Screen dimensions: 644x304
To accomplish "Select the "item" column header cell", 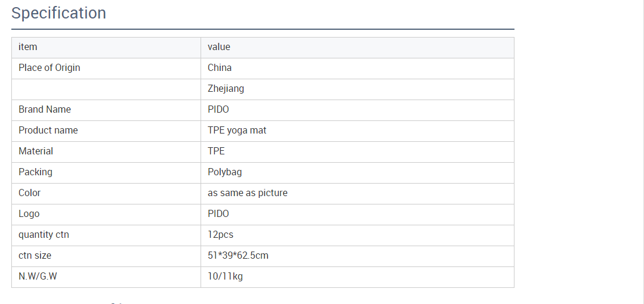I will click(28, 47).
